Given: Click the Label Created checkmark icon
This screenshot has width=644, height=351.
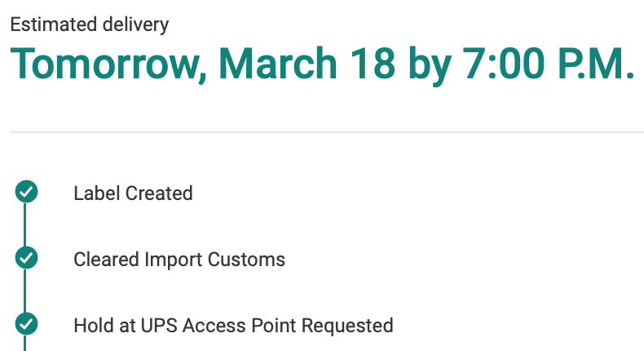Looking at the screenshot, I should [x=26, y=193].
